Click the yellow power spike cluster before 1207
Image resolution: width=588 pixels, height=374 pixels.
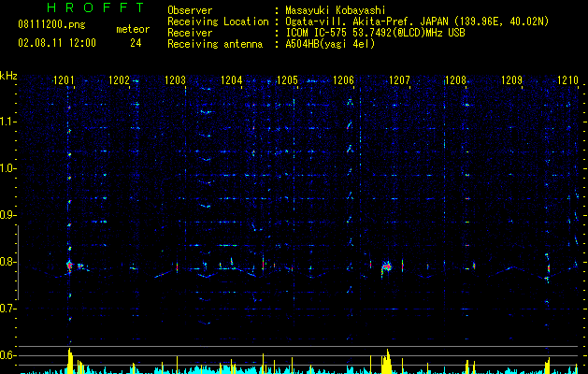pyautogui.click(x=387, y=361)
